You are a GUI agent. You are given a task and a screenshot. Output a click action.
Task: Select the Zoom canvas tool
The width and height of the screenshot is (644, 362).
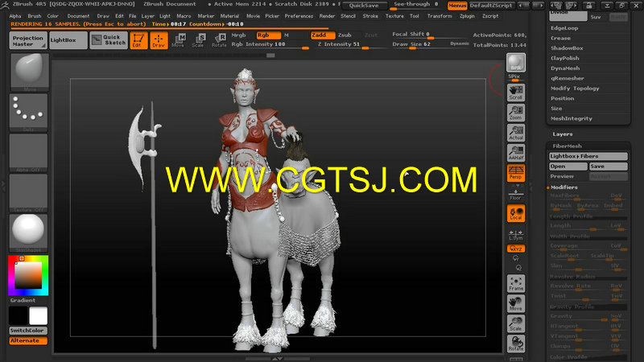(x=515, y=113)
